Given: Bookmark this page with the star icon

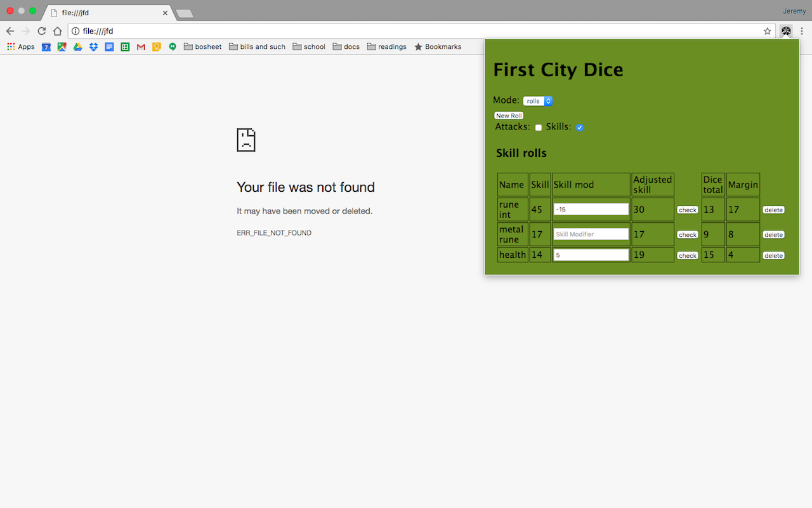Looking at the screenshot, I should (767, 30).
